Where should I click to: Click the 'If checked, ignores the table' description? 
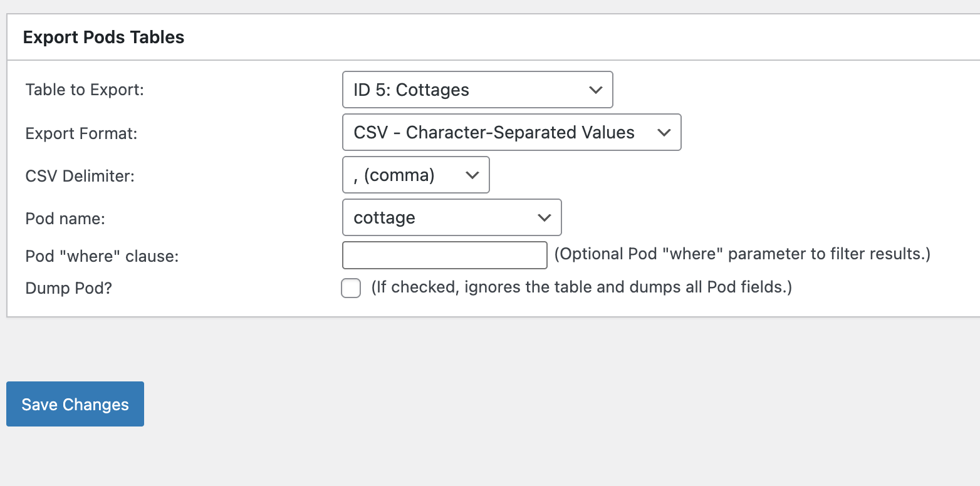(x=581, y=287)
